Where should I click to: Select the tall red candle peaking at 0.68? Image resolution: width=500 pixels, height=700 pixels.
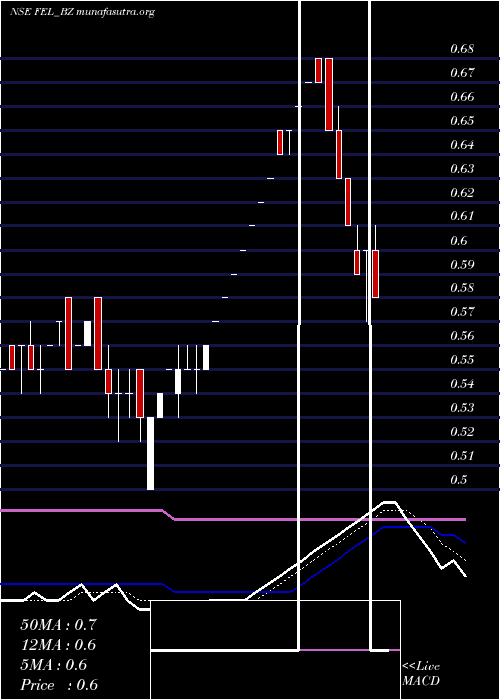pyautogui.click(x=329, y=94)
